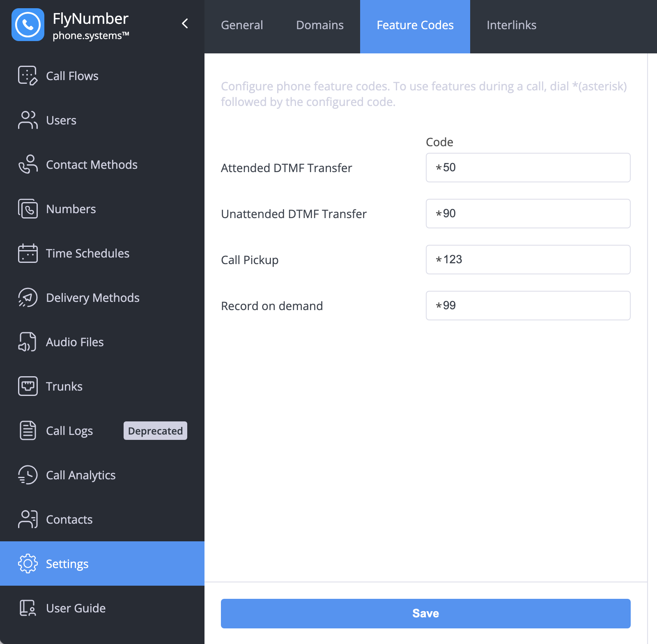Open Contacts label in sidebar
The image size is (657, 644).
(x=69, y=520)
